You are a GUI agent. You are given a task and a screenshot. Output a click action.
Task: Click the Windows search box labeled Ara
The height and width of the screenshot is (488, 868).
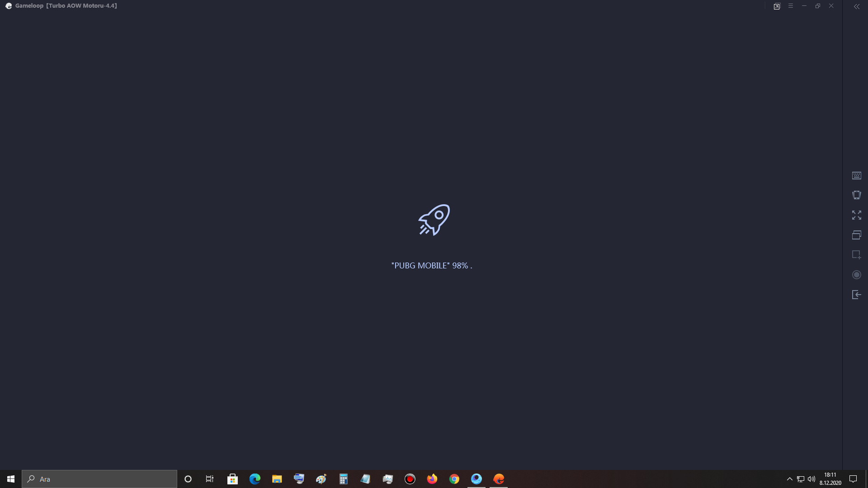(99, 479)
